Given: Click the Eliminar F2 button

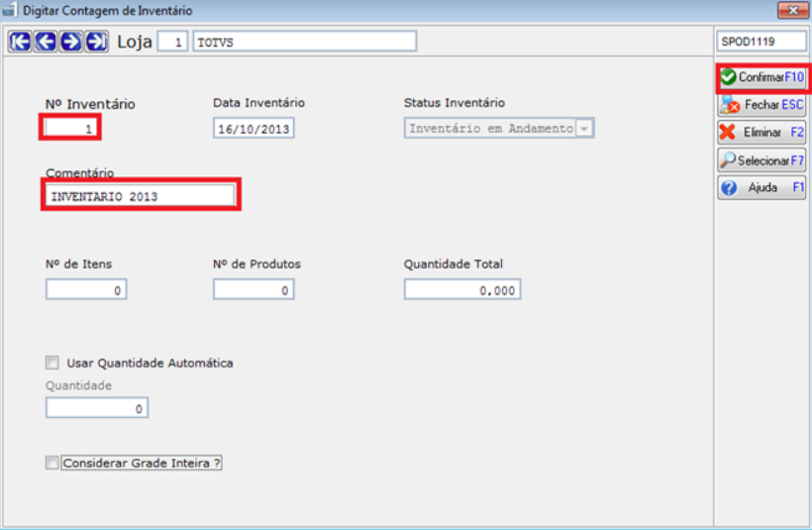Looking at the screenshot, I should pos(761,133).
